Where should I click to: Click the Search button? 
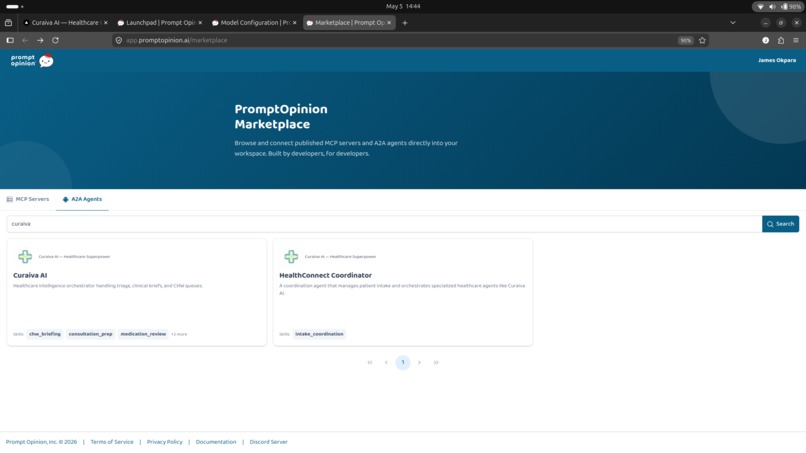[x=780, y=224]
